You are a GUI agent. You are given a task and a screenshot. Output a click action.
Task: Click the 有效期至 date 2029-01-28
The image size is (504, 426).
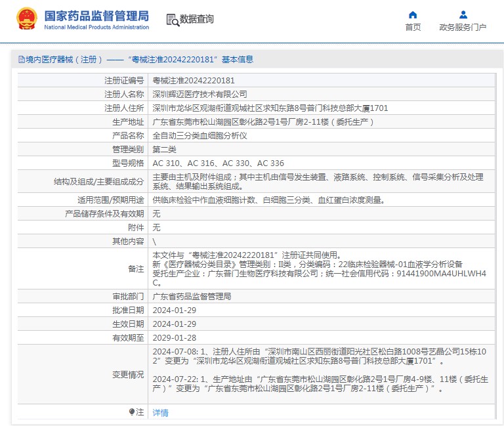174,337
